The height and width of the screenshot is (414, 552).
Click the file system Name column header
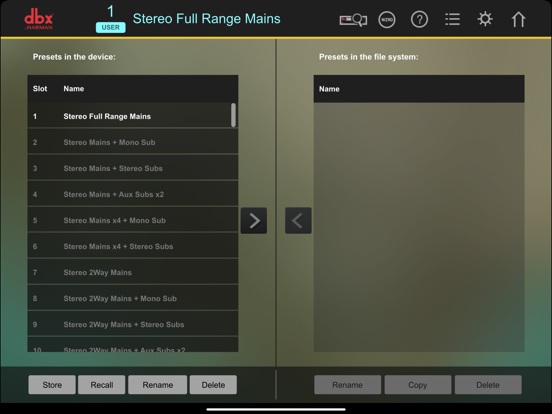coord(329,89)
